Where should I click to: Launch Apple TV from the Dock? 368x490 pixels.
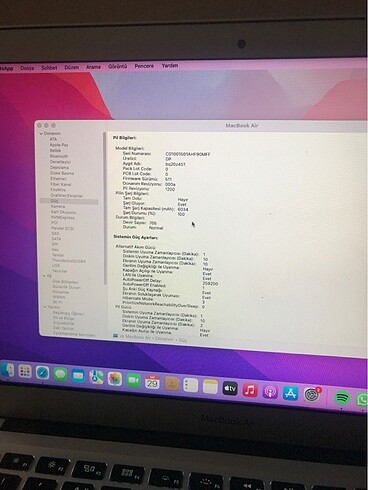tap(230, 388)
